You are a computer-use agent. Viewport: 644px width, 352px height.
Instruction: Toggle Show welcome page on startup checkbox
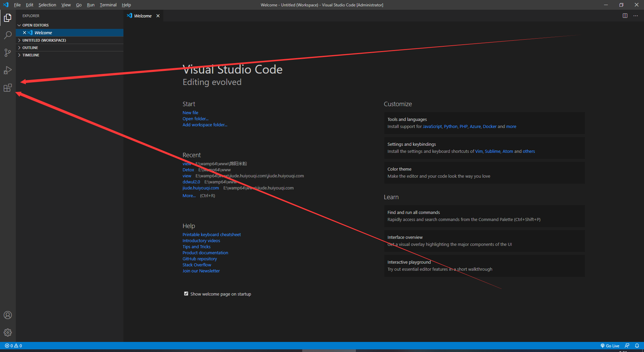pyautogui.click(x=186, y=294)
